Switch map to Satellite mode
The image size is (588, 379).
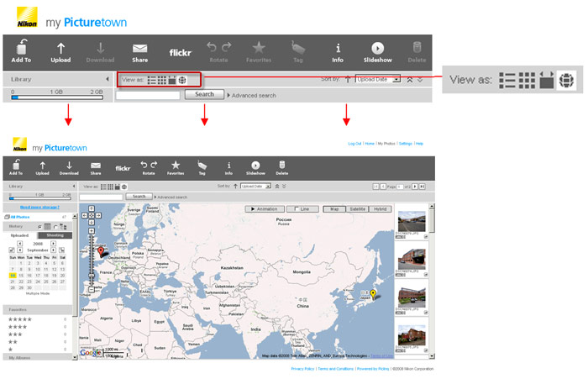pyautogui.click(x=357, y=209)
